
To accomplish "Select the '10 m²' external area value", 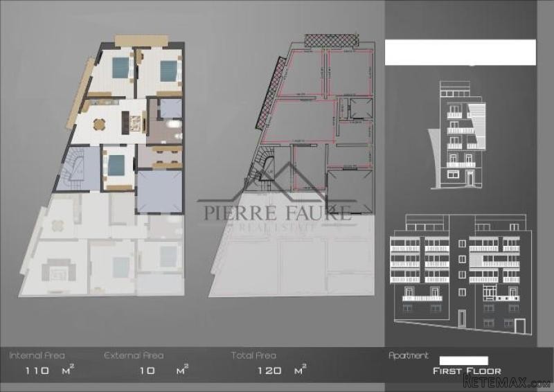I will point(163,370).
